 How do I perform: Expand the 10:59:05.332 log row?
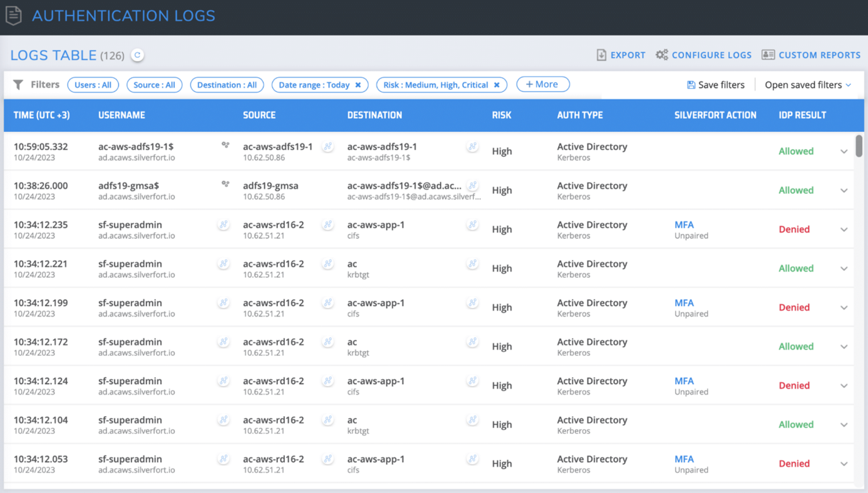point(844,151)
